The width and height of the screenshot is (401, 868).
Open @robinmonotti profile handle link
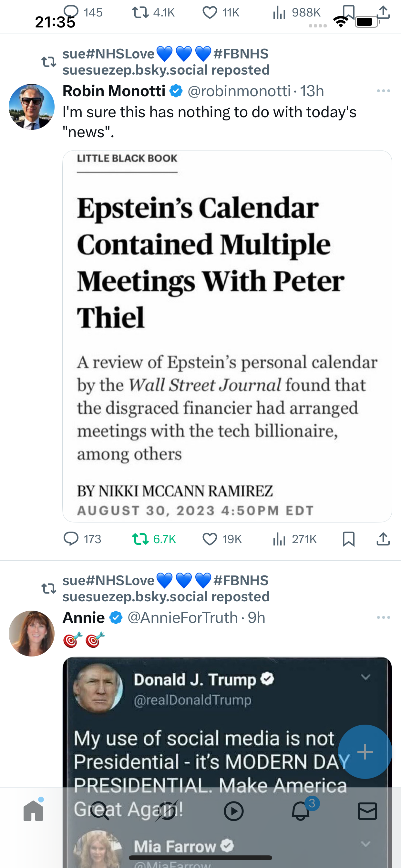pyautogui.click(x=239, y=91)
